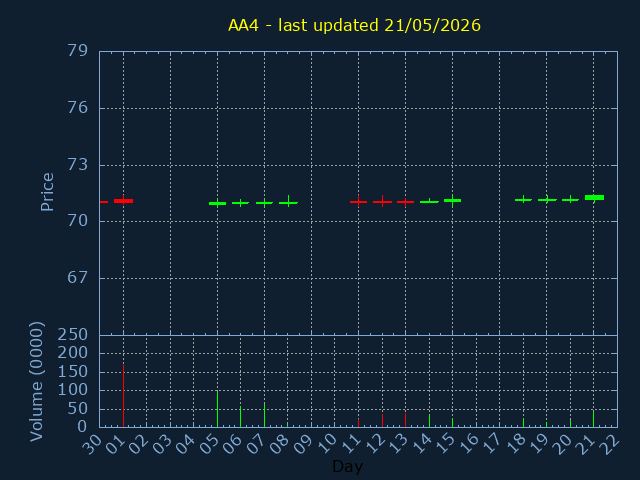Click the green volume bar on day 21
Image resolution: width=640 pixels, height=480 pixels.
coord(593,419)
